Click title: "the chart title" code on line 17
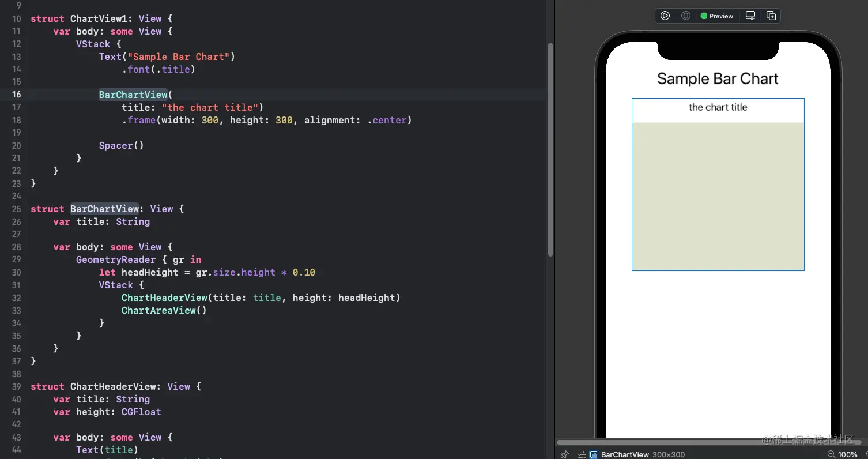This screenshot has width=868, height=459. click(x=193, y=107)
